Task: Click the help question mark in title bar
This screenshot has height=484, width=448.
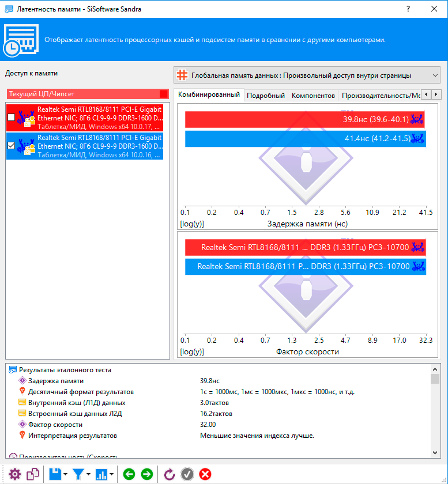Action: [408, 9]
